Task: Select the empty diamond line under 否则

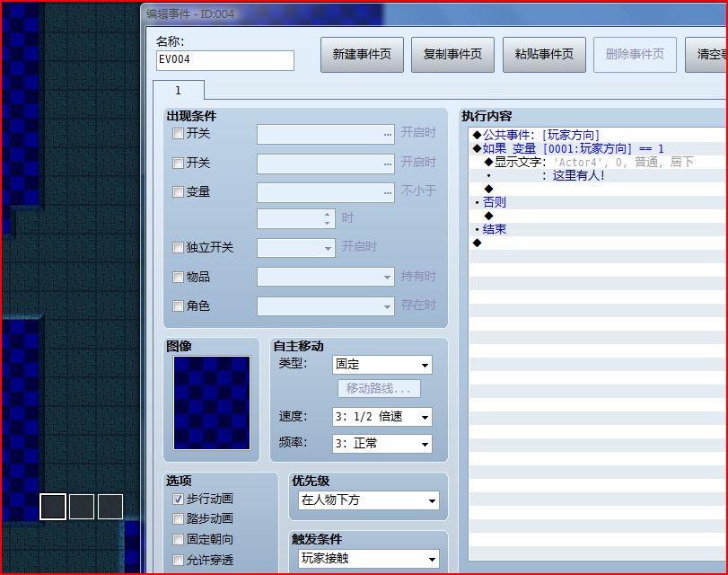Action: click(x=598, y=216)
